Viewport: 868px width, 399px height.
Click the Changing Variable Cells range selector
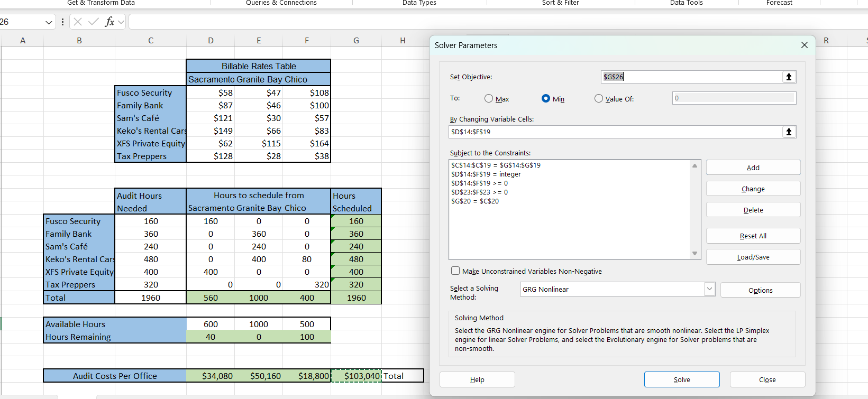point(789,132)
